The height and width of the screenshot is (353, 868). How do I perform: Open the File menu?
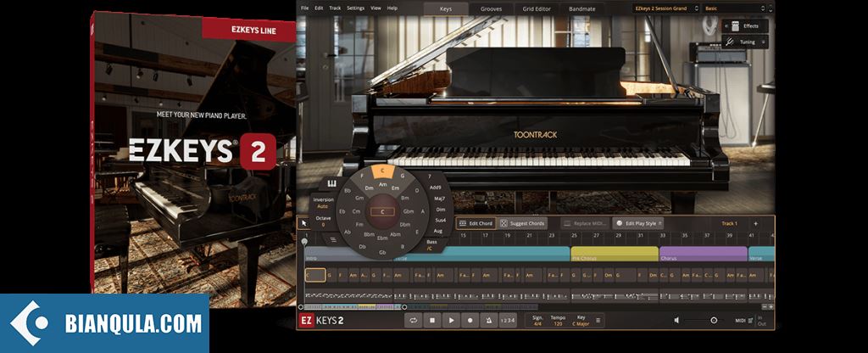coord(304,8)
